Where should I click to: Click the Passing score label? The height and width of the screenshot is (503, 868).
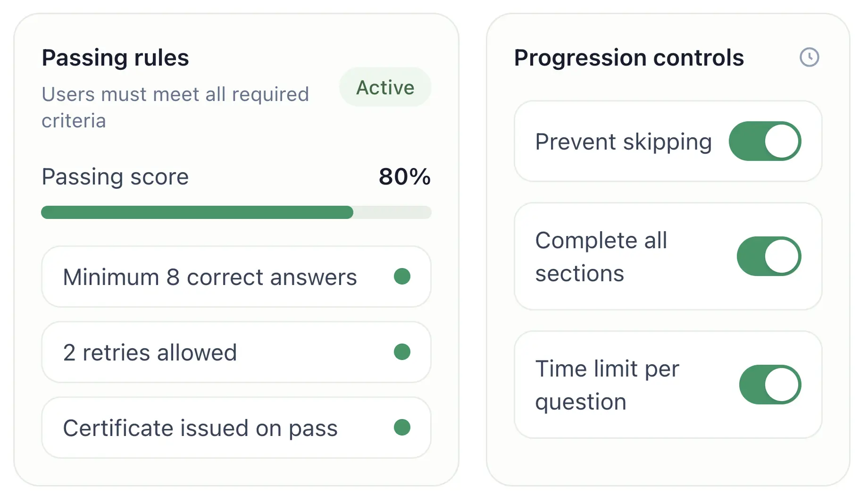(115, 177)
